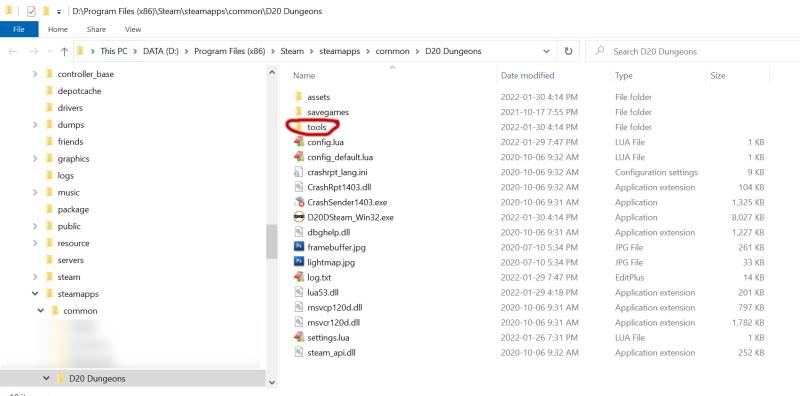Viewport: 800px width, 396px height.
Task: Open the File menu
Action: point(19,29)
